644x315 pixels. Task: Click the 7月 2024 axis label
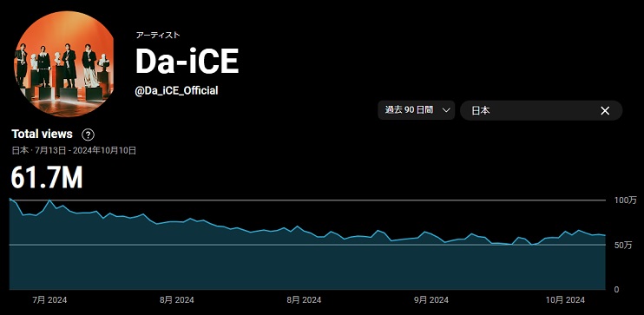click(49, 299)
